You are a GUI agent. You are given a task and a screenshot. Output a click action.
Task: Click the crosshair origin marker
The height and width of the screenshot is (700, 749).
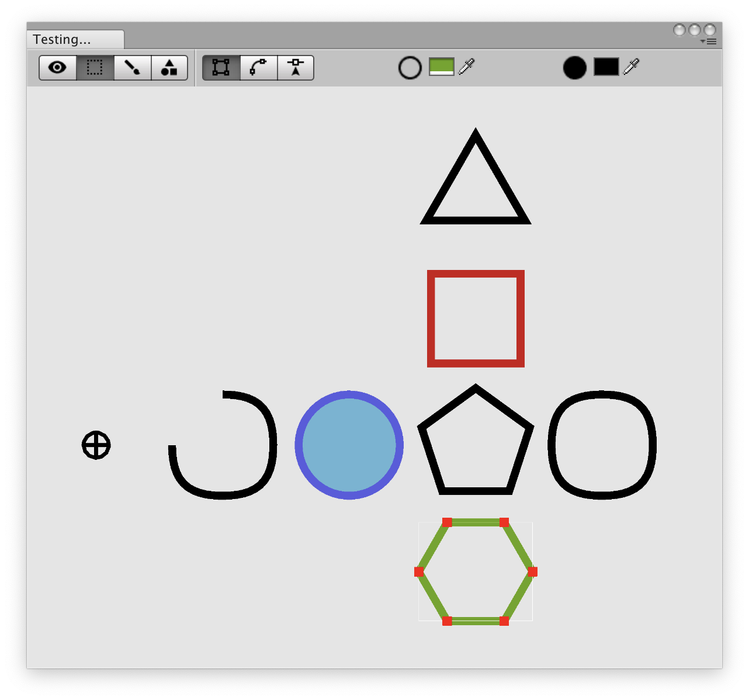pos(95,445)
